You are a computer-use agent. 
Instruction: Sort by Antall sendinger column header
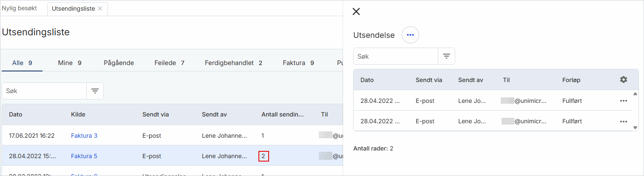click(x=283, y=114)
